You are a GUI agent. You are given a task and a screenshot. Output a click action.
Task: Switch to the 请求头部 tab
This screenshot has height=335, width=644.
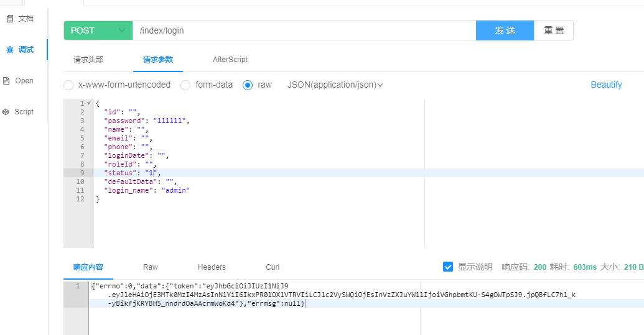88,60
